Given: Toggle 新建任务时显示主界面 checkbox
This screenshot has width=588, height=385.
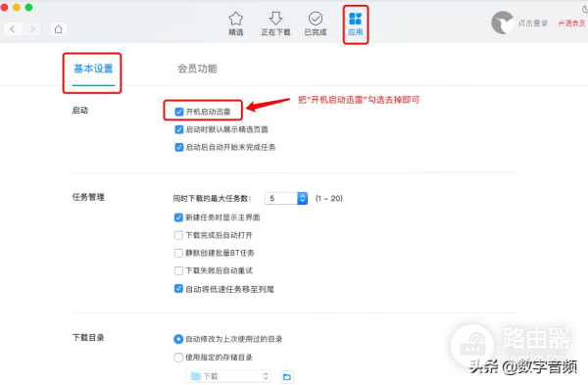Looking at the screenshot, I should coord(178,217).
